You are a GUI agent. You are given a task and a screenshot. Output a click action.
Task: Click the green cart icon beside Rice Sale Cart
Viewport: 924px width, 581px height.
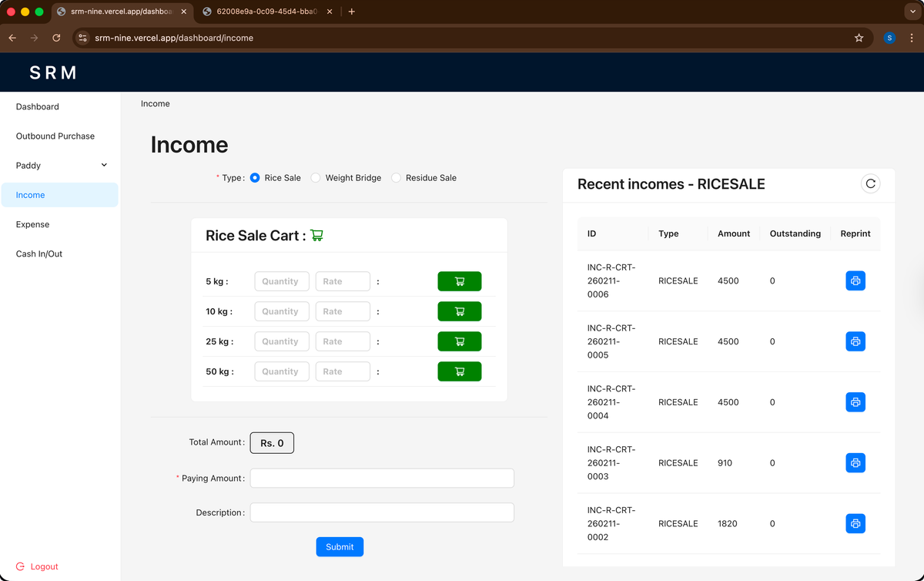pyautogui.click(x=316, y=235)
